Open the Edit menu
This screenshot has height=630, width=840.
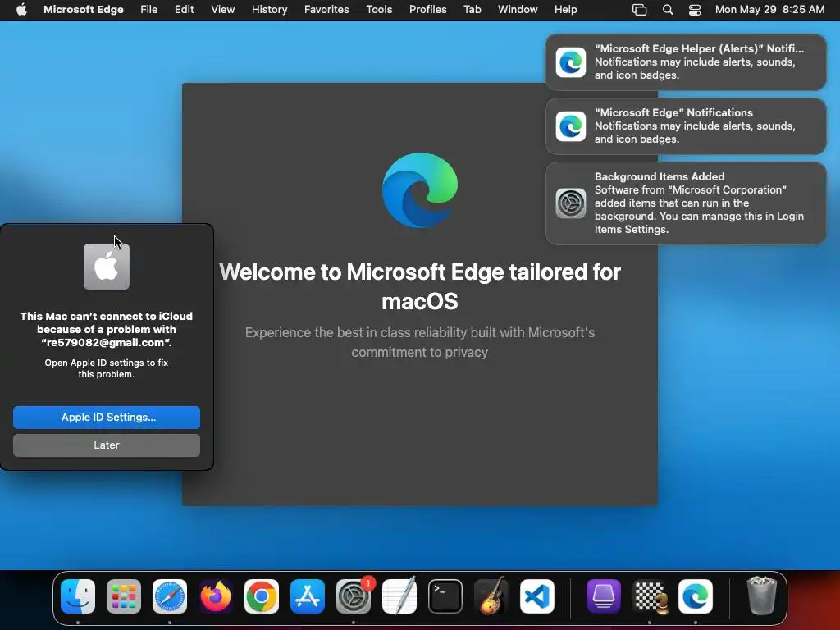click(x=185, y=10)
